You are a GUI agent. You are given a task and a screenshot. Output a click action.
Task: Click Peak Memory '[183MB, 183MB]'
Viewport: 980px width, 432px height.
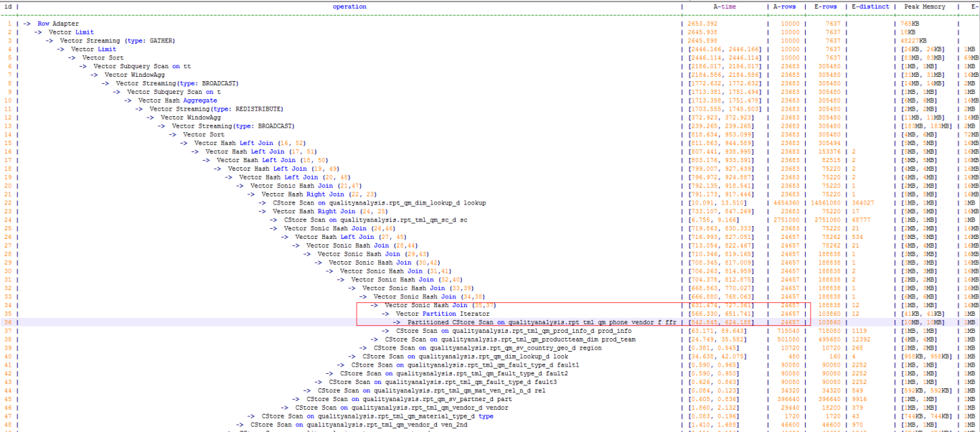click(x=928, y=126)
